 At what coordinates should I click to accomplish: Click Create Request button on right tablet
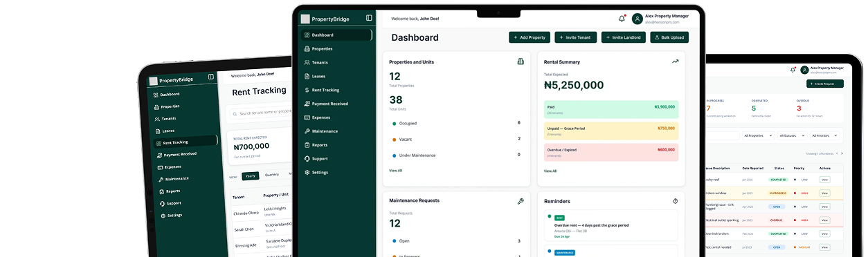pos(825,84)
